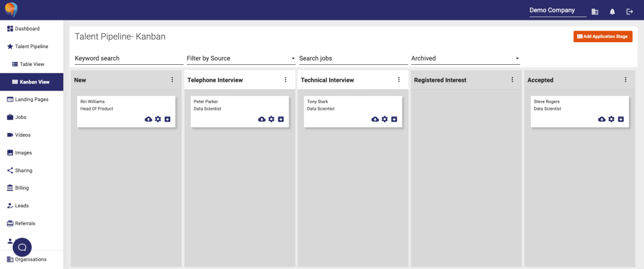Open settings gear on Riri Williams card
Image resolution: width=644 pixels, height=269 pixels.
click(158, 119)
